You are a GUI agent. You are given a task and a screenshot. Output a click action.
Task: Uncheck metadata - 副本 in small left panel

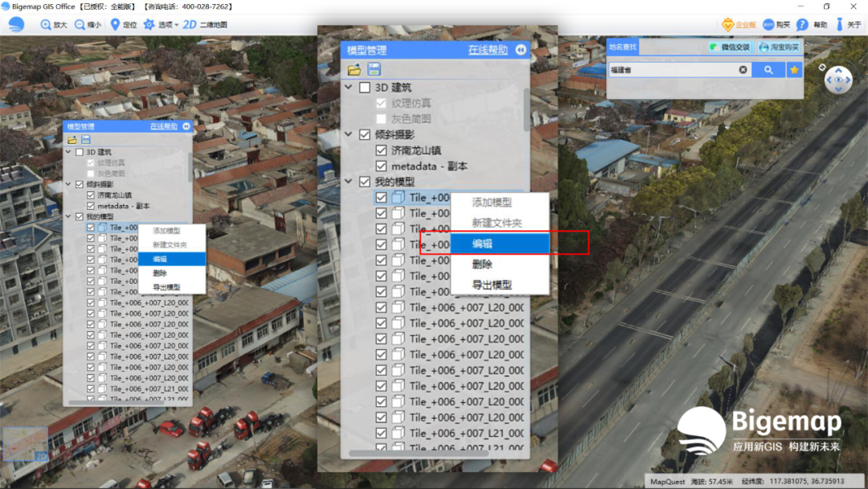91,206
